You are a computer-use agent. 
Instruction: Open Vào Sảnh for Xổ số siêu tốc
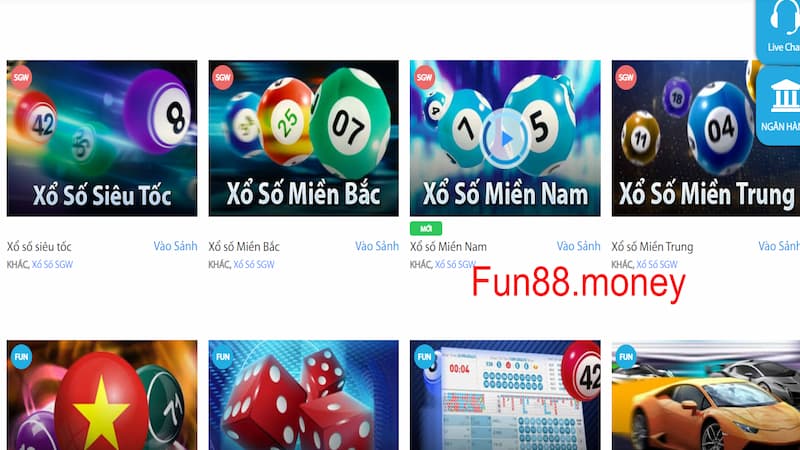tap(175, 246)
